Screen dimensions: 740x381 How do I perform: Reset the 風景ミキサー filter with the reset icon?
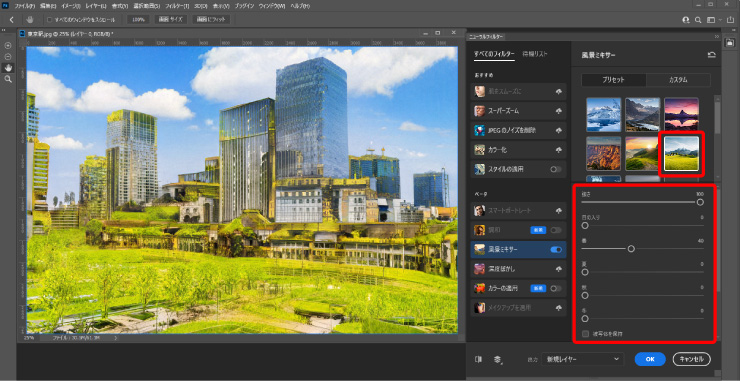[711, 55]
